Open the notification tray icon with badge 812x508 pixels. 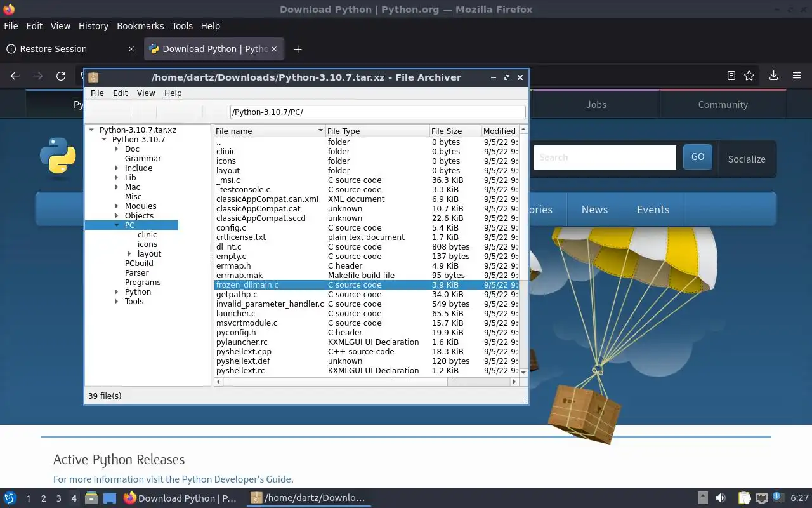778,498
